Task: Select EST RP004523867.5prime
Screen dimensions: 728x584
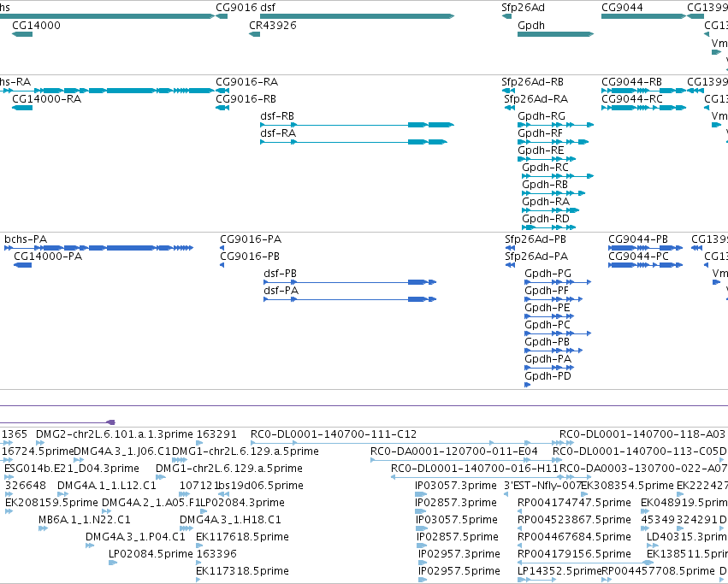Action: (574, 520)
